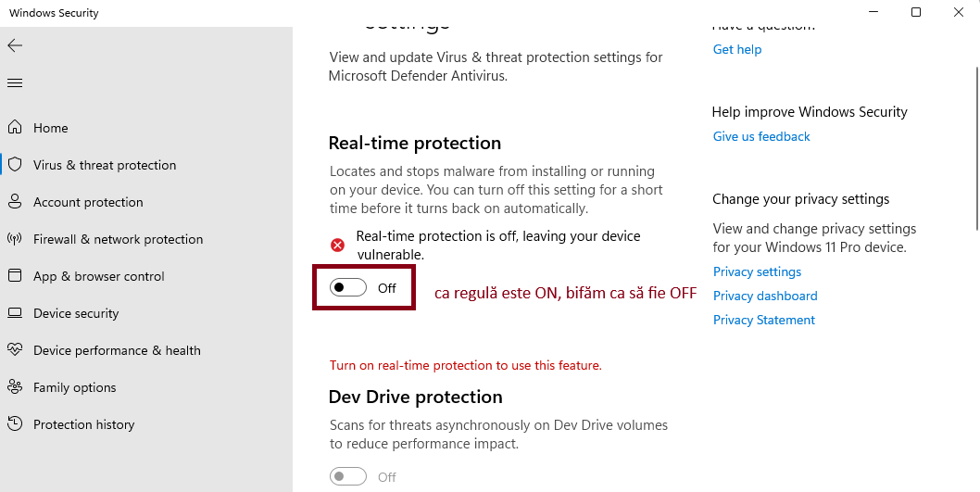Screen dimensions: 980x492
Task: Maximize the Windows Security window
Action: tap(916, 13)
